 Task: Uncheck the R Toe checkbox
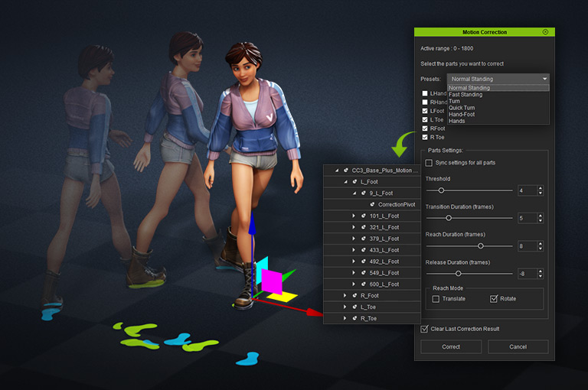coord(425,138)
